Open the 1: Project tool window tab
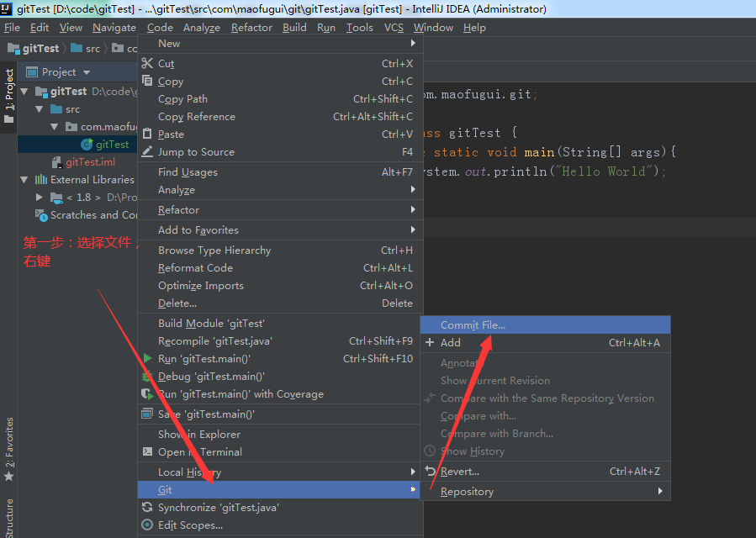The width and height of the screenshot is (756, 538). (8, 96)
